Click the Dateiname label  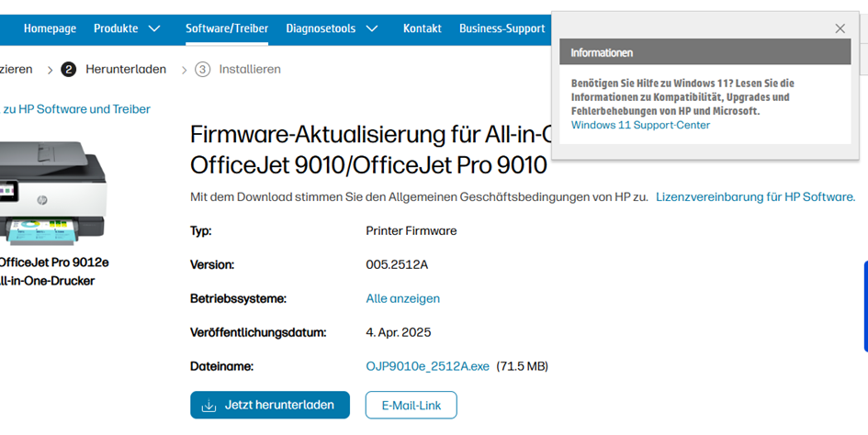[221, 366]
